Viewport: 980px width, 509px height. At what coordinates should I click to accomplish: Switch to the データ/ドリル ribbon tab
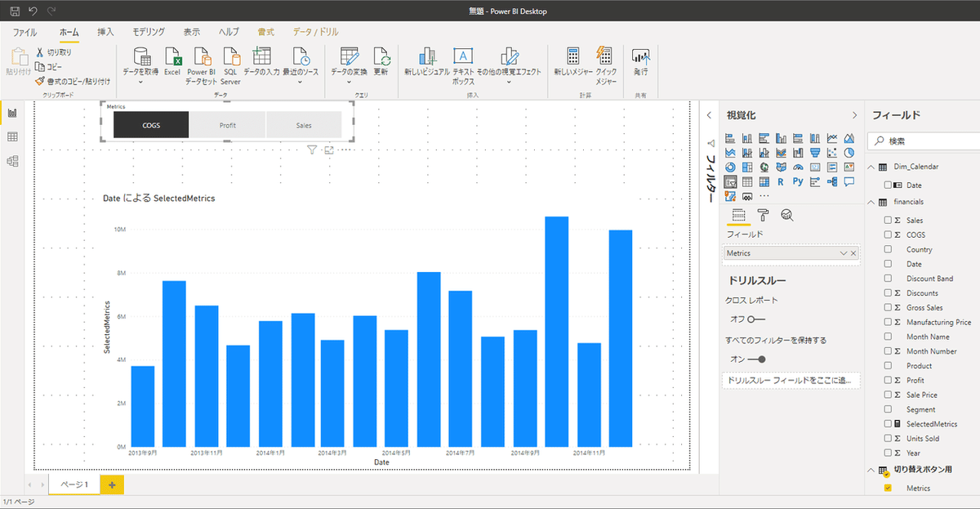[x=316, y=32]
